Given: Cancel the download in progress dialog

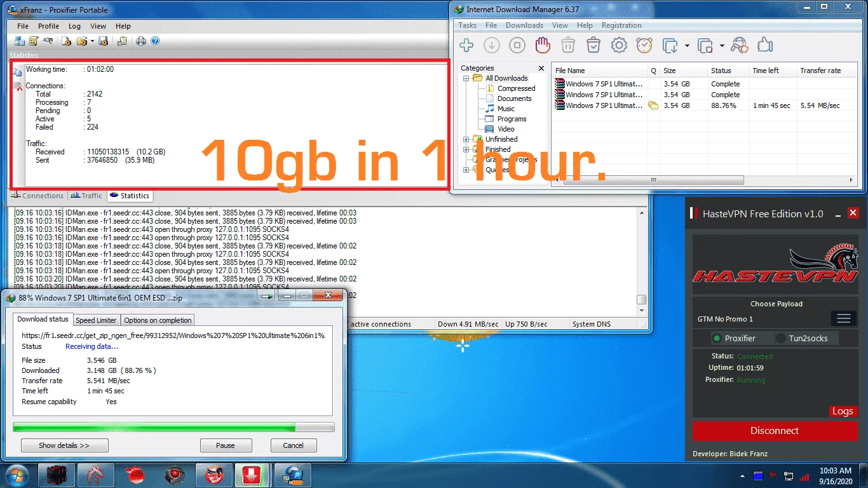Looking at the screenshot, I should pyautogui.click(x=294, y=445).
